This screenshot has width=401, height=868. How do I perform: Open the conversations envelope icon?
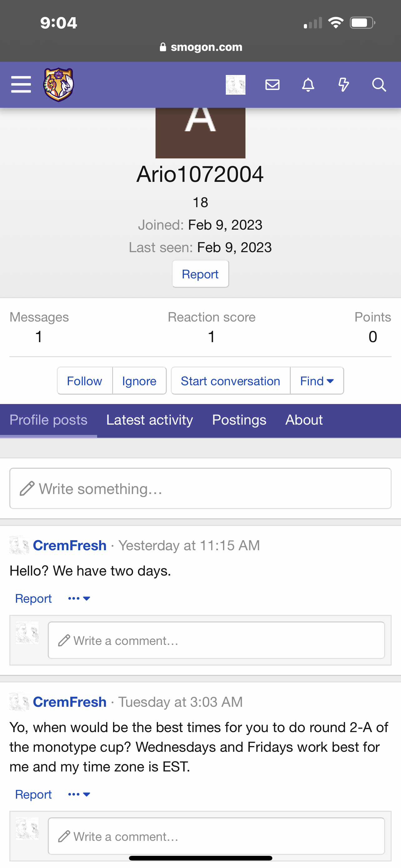pyautogui.click(x=272, y=85)
